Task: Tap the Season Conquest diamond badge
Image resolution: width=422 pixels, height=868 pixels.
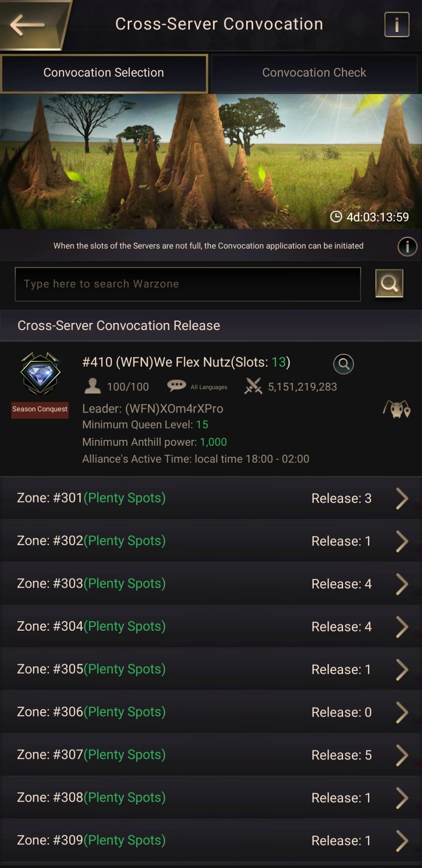Action: coord(40,373)
